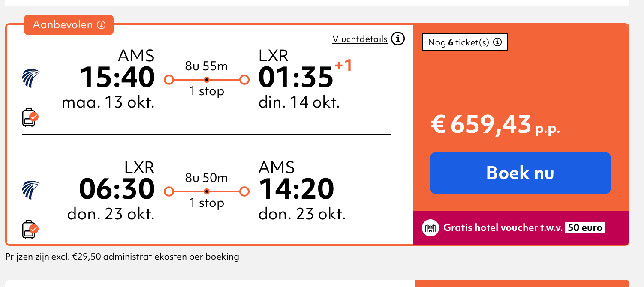Click the 50 euro voucher amount label
The height and width of the screenshot is (287, 644).
pyautogui.click(x=585, y=228)
